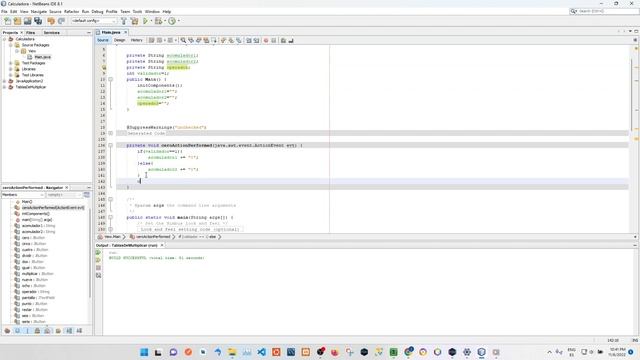Image resolution: width=640 pixels, height=360 pixels.
Task: Click the Clean and Build icon
Action: 134,21
